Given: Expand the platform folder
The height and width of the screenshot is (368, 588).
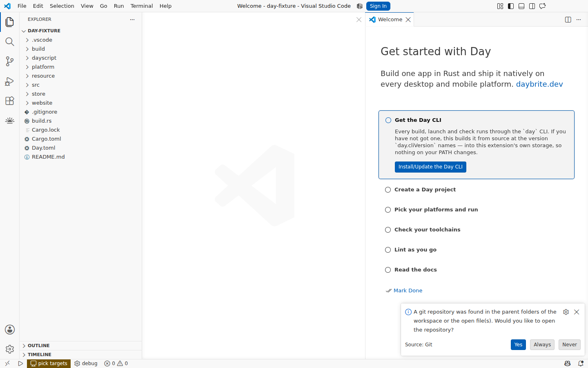Looking at the screenshot, I should click(x=81, y=67).
